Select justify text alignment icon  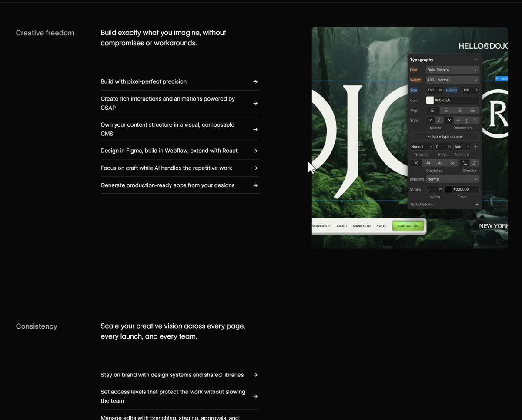[473, 110]
